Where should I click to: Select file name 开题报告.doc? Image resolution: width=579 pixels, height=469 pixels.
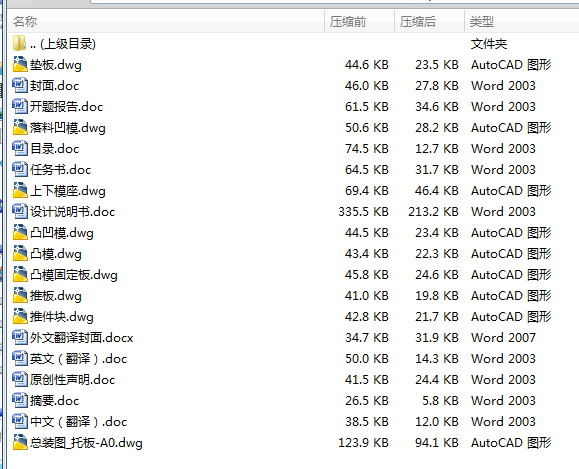[66, 107]
